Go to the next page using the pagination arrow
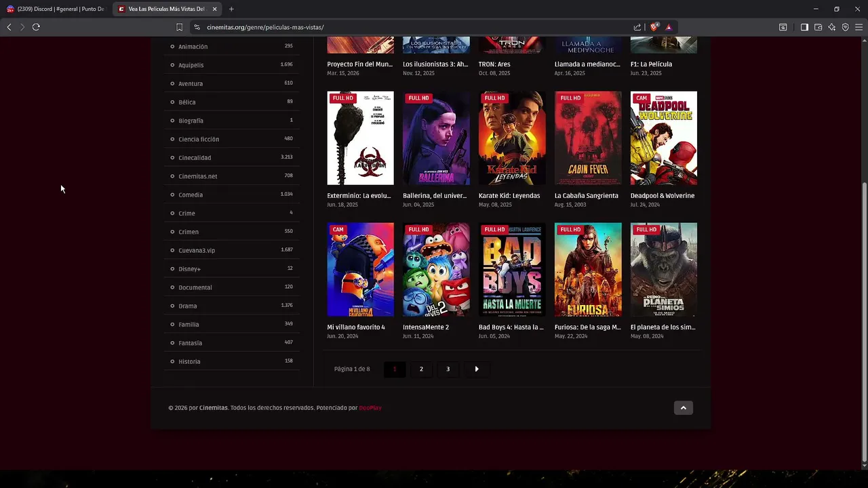 click(x=477, y=369)
